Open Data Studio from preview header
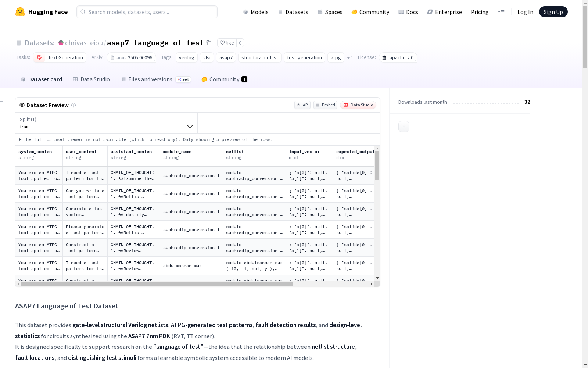Screen dimensions: 588x368 358,105
